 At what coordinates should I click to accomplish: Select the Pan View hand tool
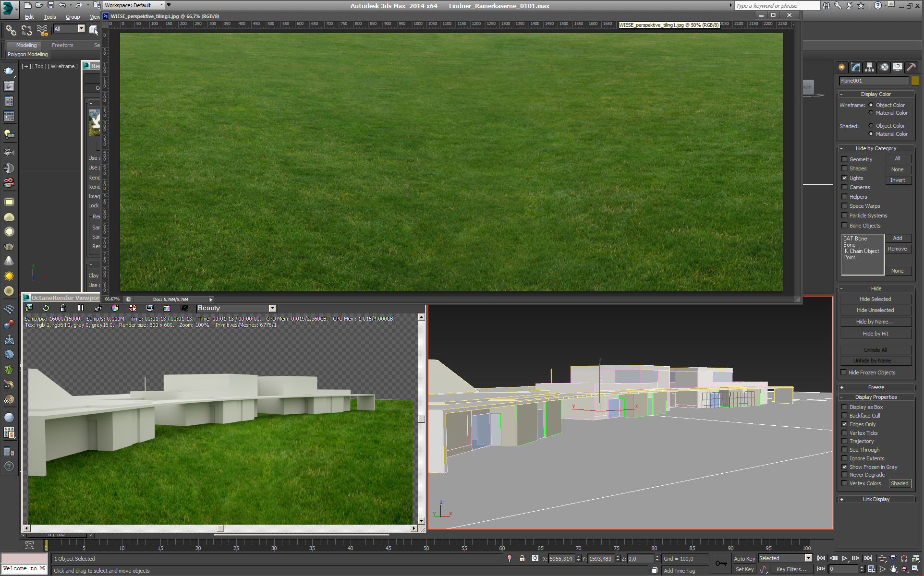pyautogui.click(x=893, y=569)
